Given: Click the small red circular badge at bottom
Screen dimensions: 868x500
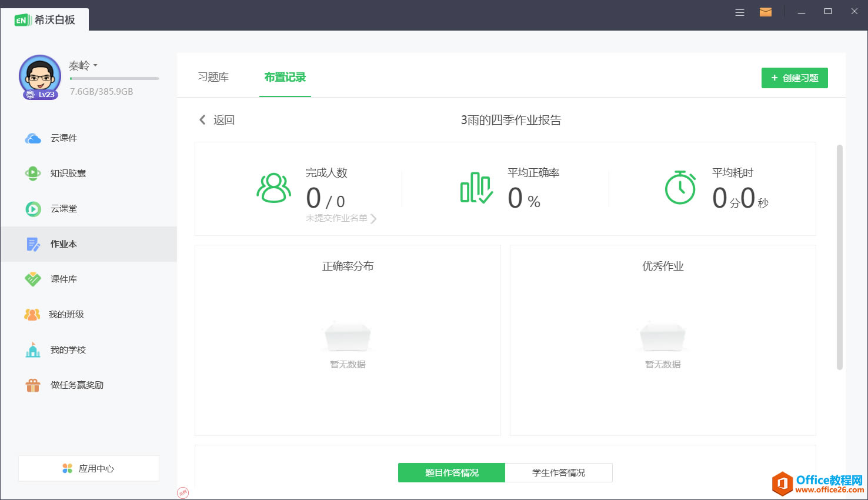Looking at the screenshot, I should coord(183,493).
